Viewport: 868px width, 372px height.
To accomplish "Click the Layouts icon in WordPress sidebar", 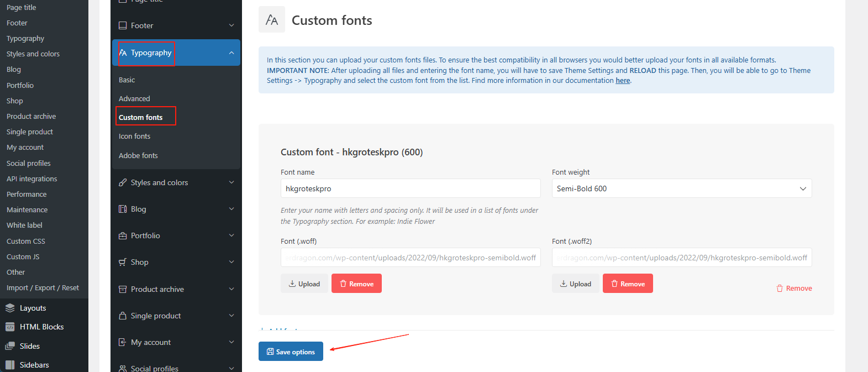I will click(10, 308).
